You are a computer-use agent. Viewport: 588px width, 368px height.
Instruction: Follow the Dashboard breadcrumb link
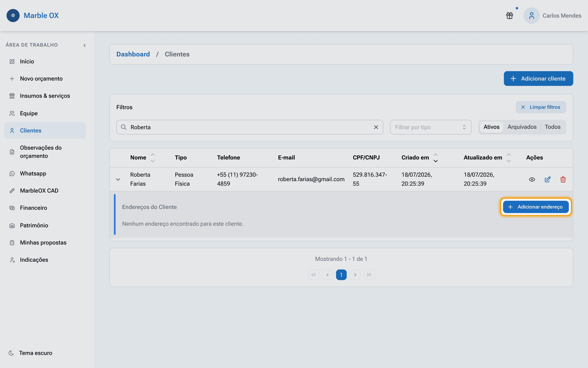133,54
